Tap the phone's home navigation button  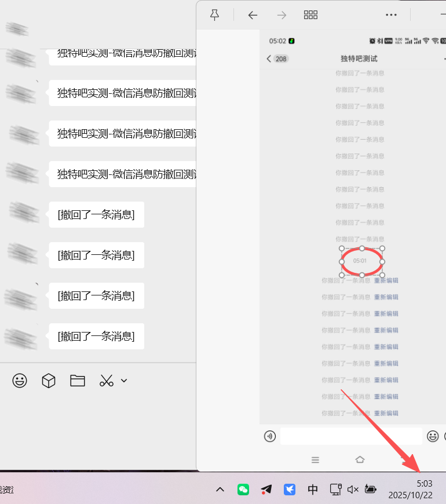click(x=360, y=459)
